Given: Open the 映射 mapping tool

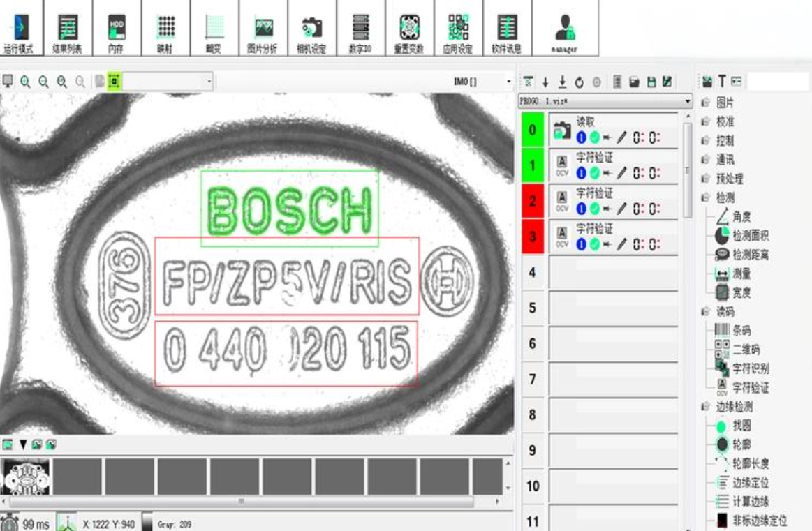Looking at the screenshot, I should click(165, 29).
